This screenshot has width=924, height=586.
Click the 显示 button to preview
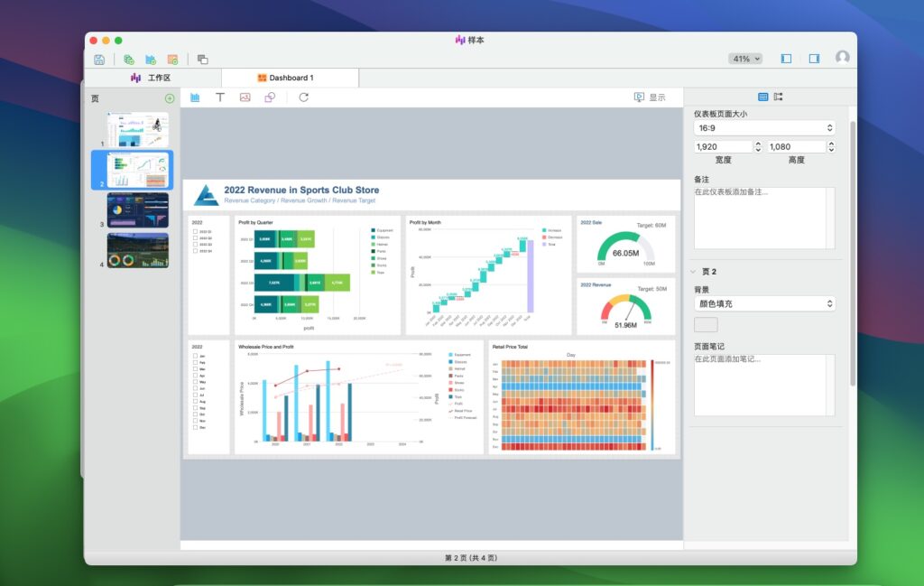[648, 97]
